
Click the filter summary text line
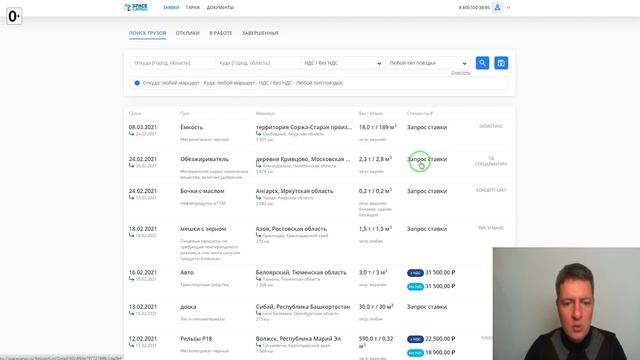pos(242,83)
